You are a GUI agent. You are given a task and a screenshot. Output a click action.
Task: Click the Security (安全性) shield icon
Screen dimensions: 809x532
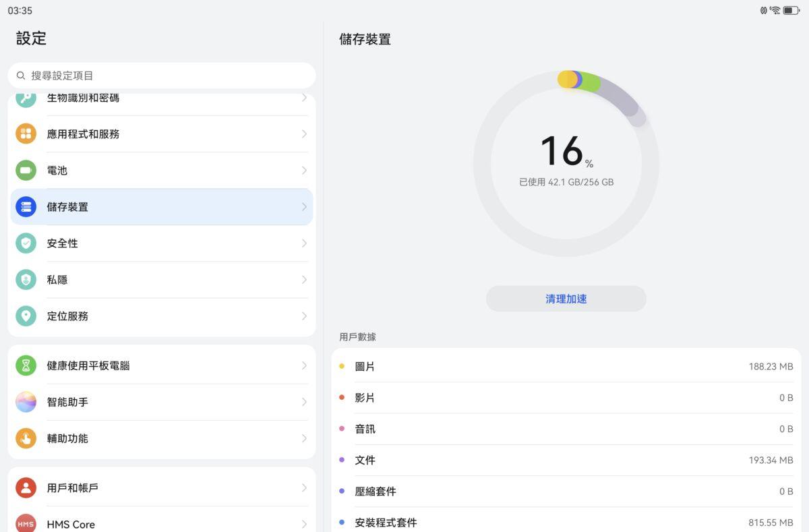click(x=26, y=243)
